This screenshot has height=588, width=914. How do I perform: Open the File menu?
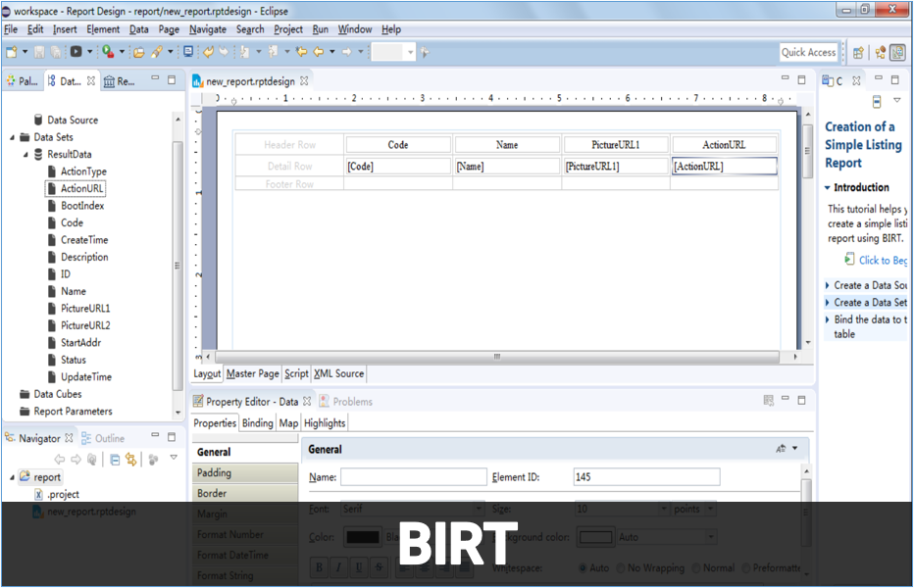[11, 29]
